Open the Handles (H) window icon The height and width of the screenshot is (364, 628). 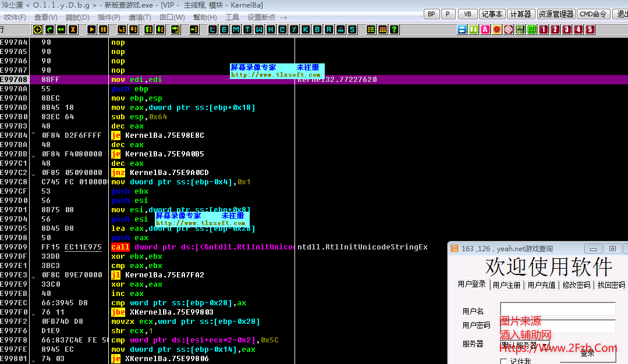click(271, 29)
